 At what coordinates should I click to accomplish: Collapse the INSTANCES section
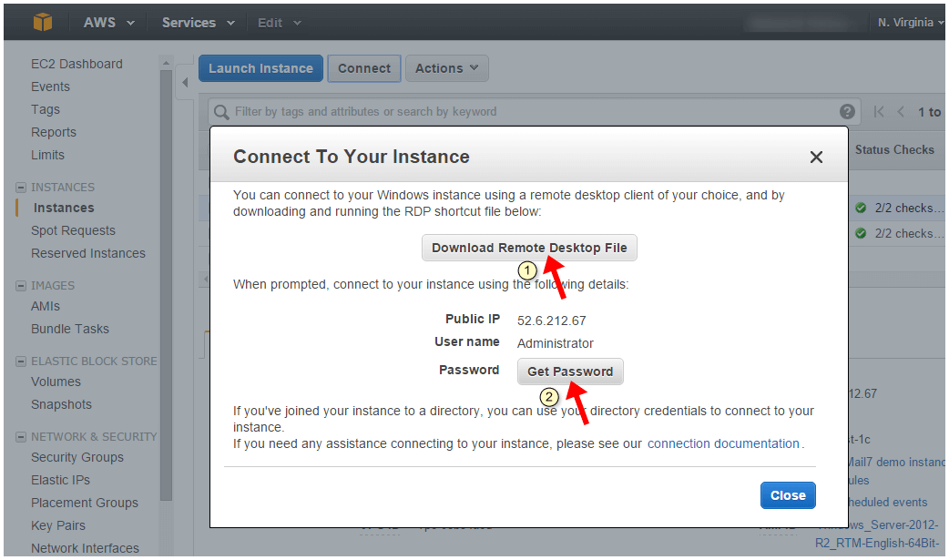click(x=21, y=188)
